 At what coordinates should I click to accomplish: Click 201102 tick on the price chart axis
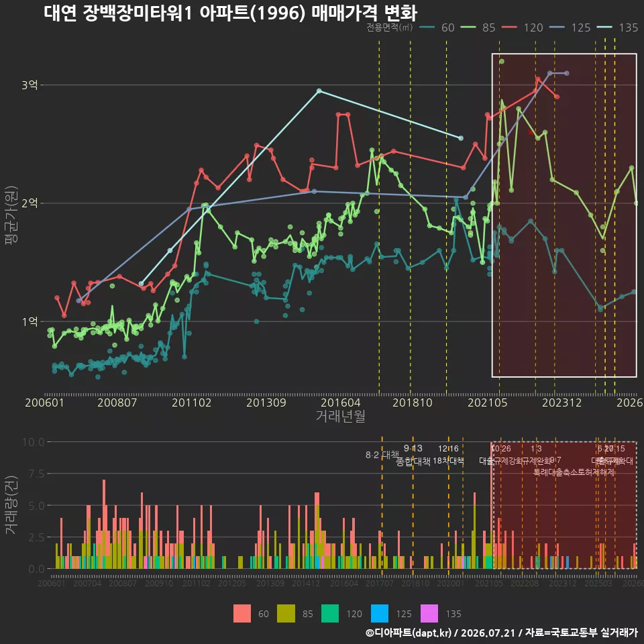click(x=191, y=402)
